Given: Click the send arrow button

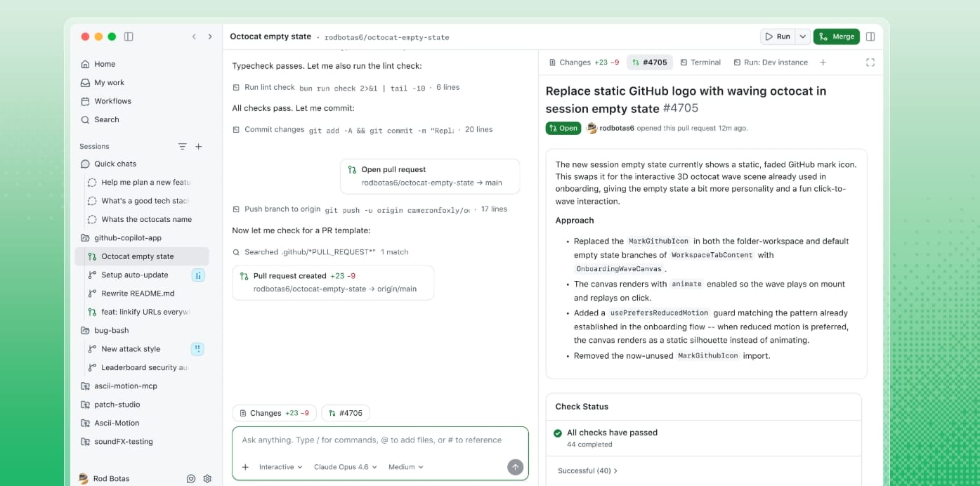Looking at the screenshot, I should point(516,467).
